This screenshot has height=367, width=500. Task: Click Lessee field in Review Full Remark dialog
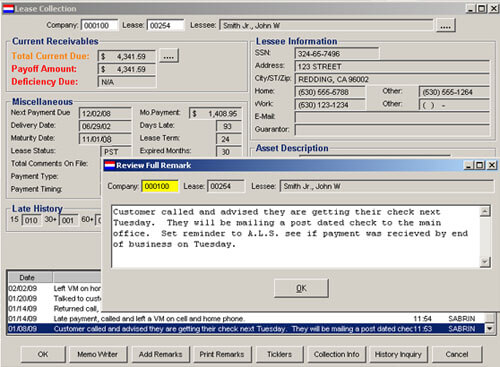tap(387, 186)
